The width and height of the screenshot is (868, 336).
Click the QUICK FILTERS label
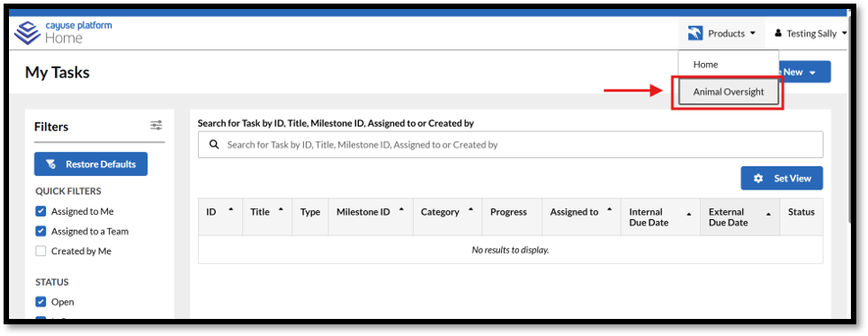click(68, 191)
